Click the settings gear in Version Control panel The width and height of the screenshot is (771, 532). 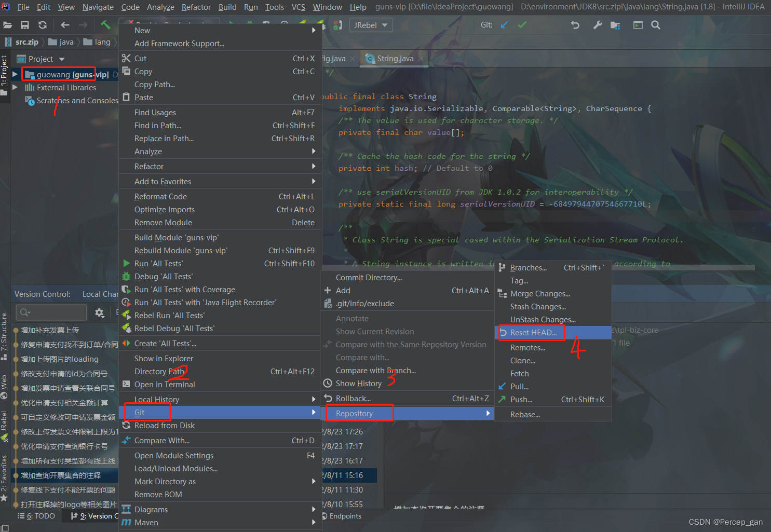(x=100, y=312)
